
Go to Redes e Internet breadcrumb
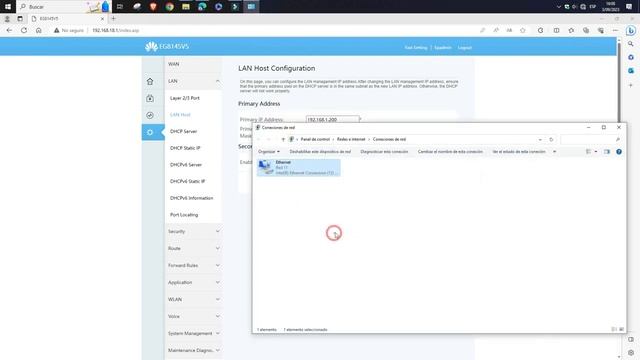point(351,140)
